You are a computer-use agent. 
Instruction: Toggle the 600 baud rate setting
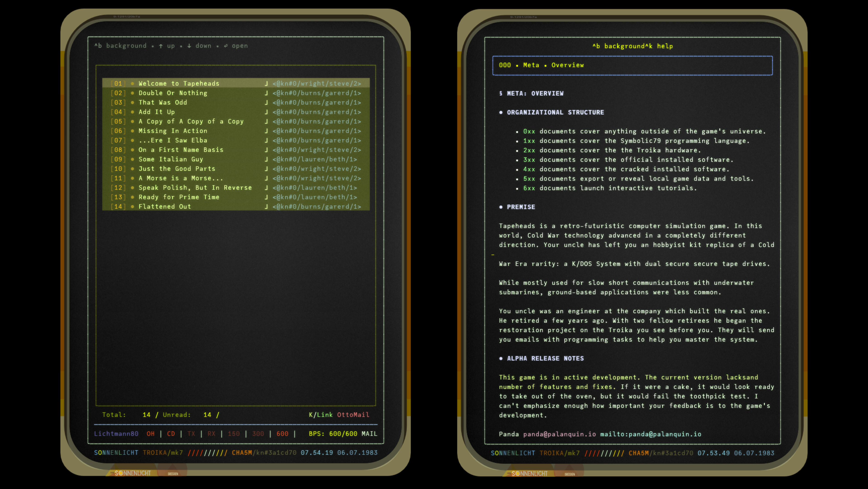pyautogui.click(x=282, y=434)
